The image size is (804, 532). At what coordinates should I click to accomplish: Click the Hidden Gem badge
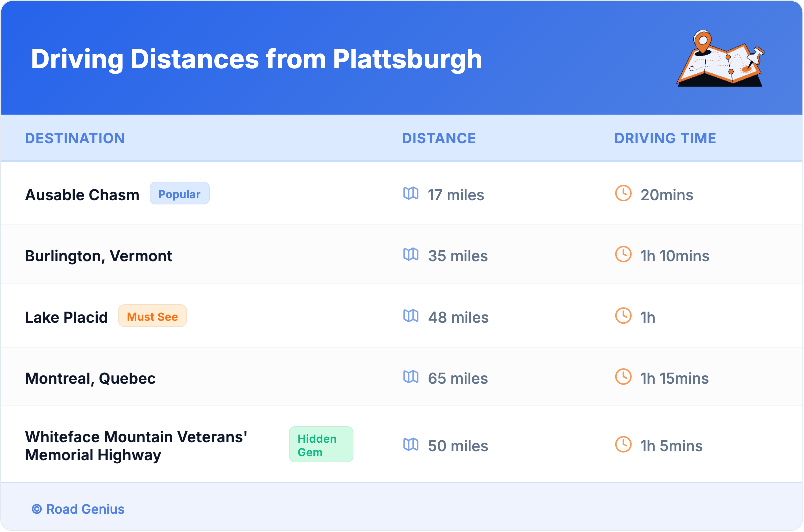point(321,445)
